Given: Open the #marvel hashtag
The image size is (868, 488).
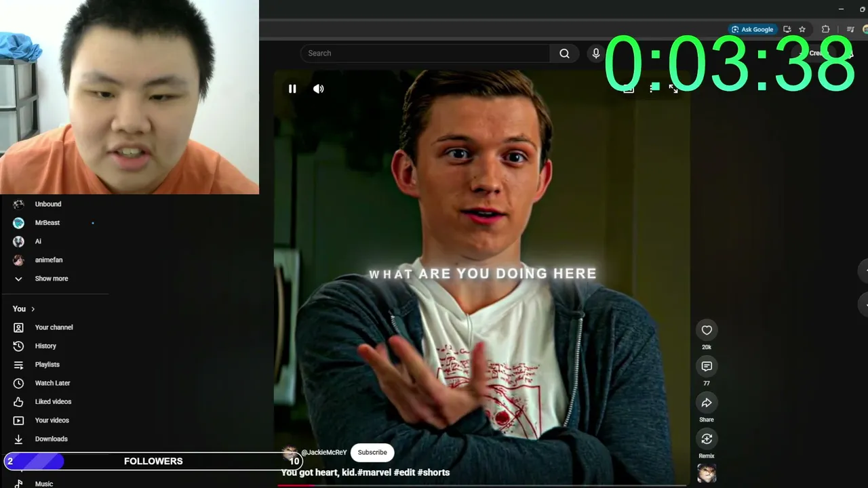Looking at the screenshot, I should coord(374,472).
